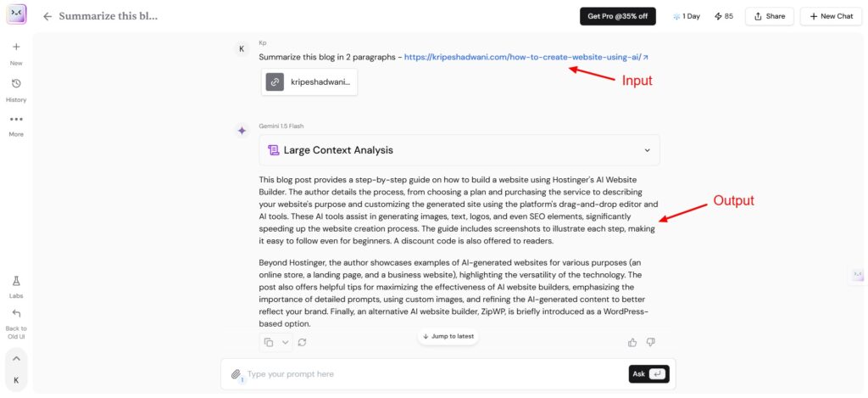The image size is (868, 398).
Task: Click the app logo in the sidebar
Action: [16, 14]
